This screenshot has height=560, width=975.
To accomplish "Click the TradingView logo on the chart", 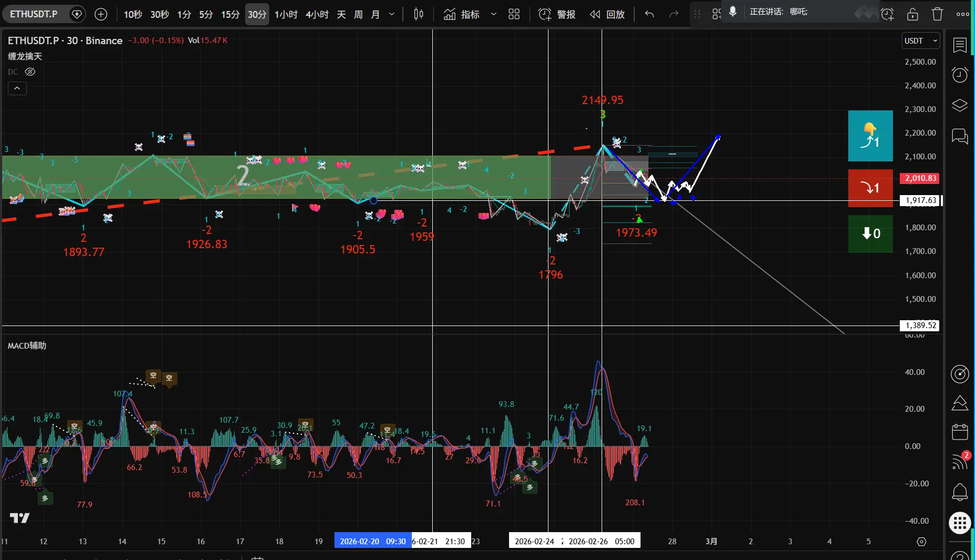I will click(x=20, y=518).
